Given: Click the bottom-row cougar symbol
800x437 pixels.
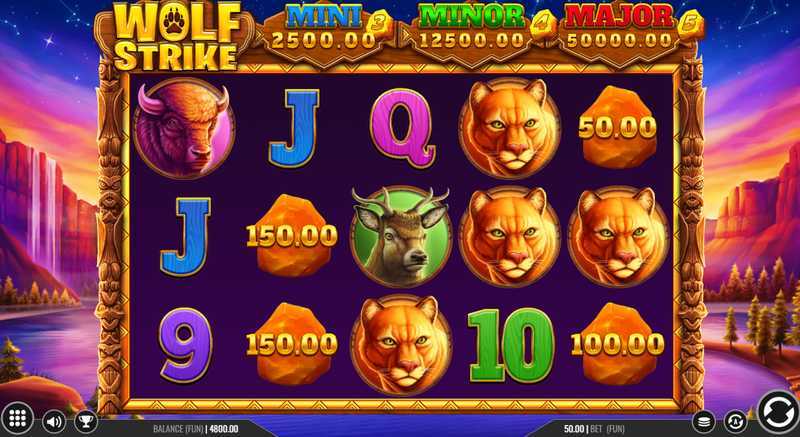Looking at the screenshot, I should [x=402, y=344].
